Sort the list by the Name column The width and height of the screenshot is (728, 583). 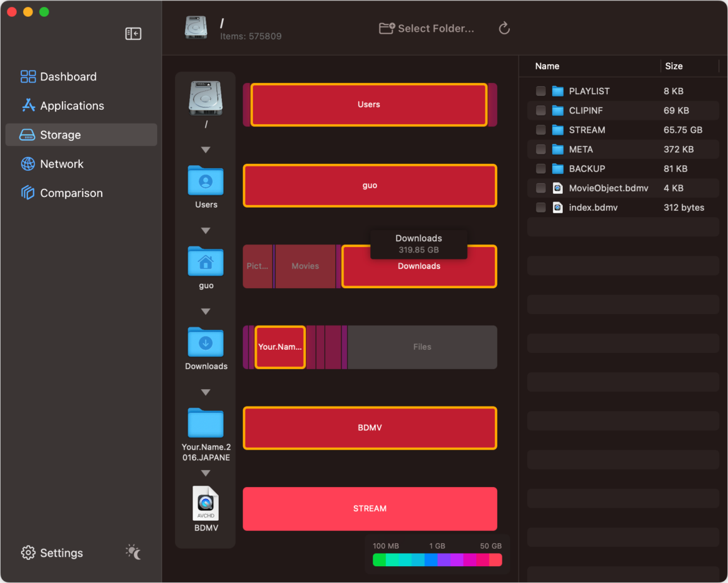click(x=547, y=67)
